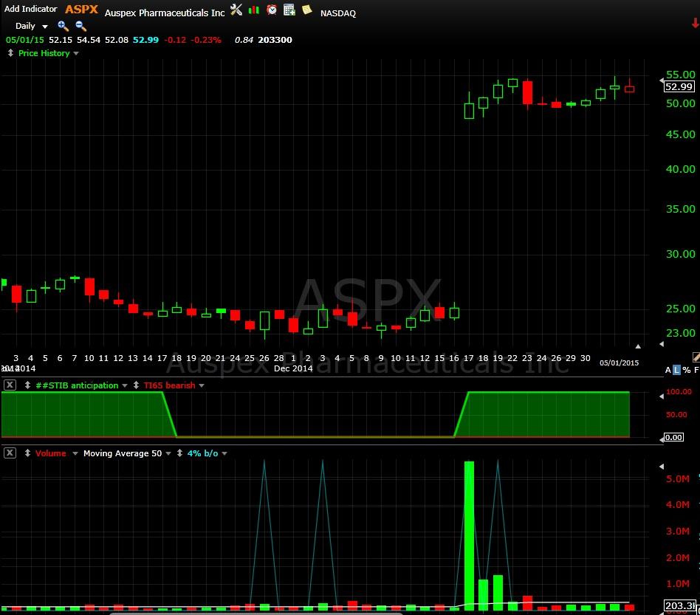Expand the Price History dropdown arrow
The height and width of the screenshot is (615, 700).
click(x=76, y=54)
